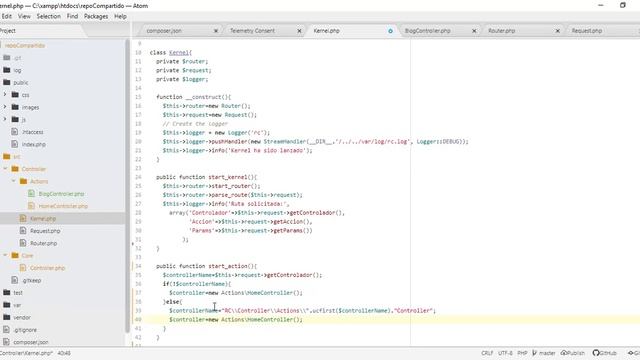Collapse the Controller folder chevron
640x360 pixels.
tap(5, 169)
